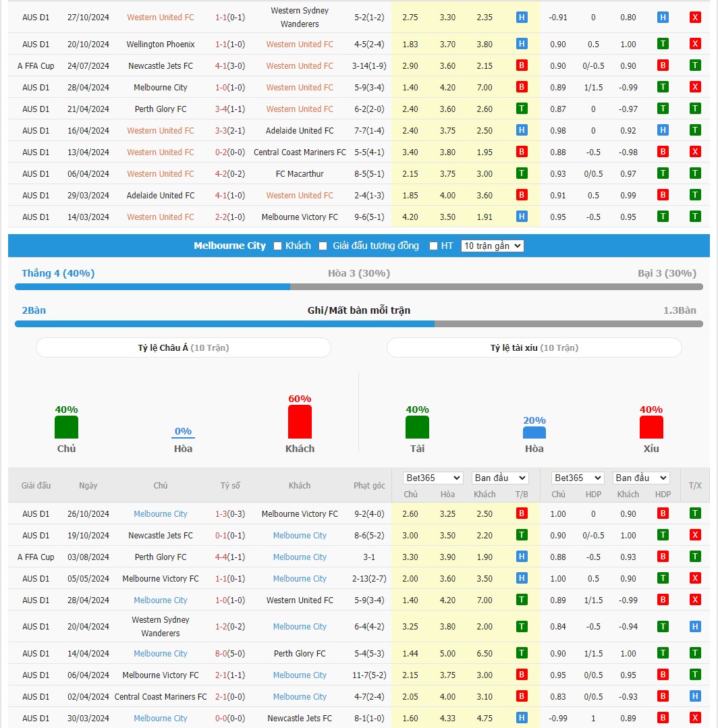Open Bet365 dropdown above Chủ/Hòa/Khách odds
Viewport: 718px width, 728px height.
[433, 478]
